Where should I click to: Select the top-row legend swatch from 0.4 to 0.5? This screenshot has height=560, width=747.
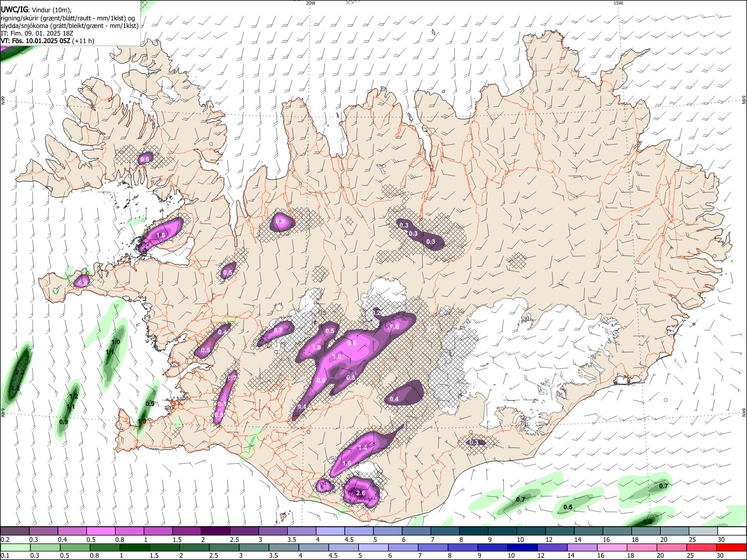tap(72, 531)
